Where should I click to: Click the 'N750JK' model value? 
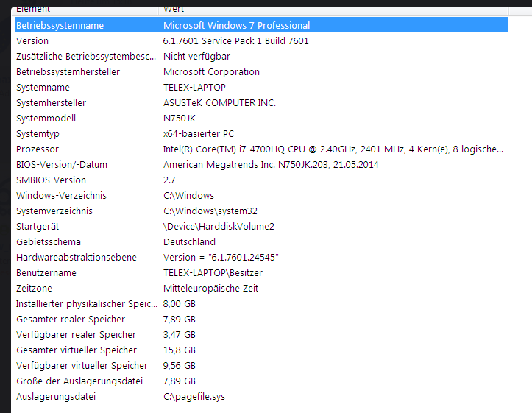click(180, 119)
